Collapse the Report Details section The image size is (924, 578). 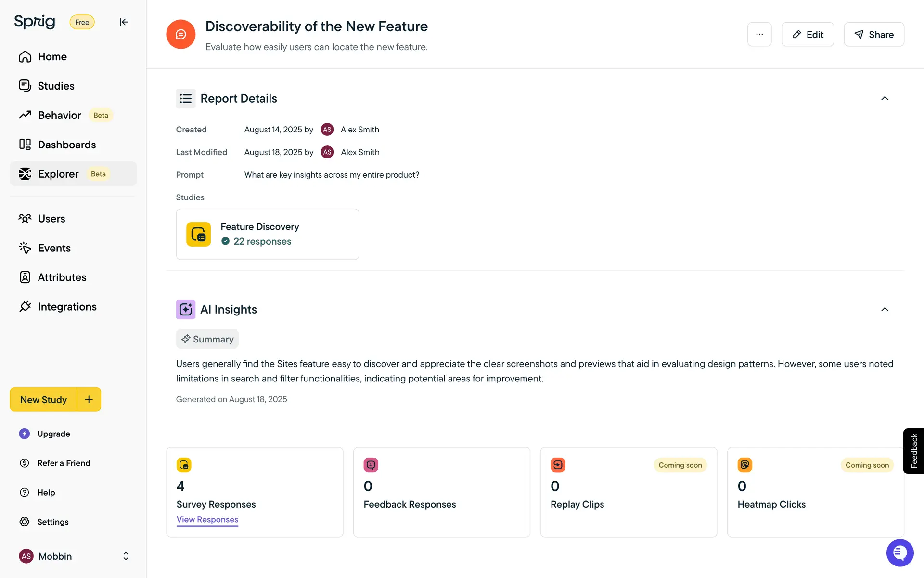[884, 98]
